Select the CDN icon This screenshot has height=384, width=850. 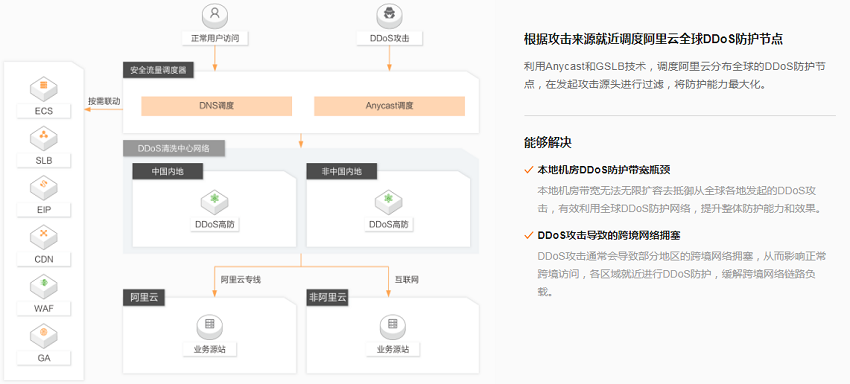(44, 236)
